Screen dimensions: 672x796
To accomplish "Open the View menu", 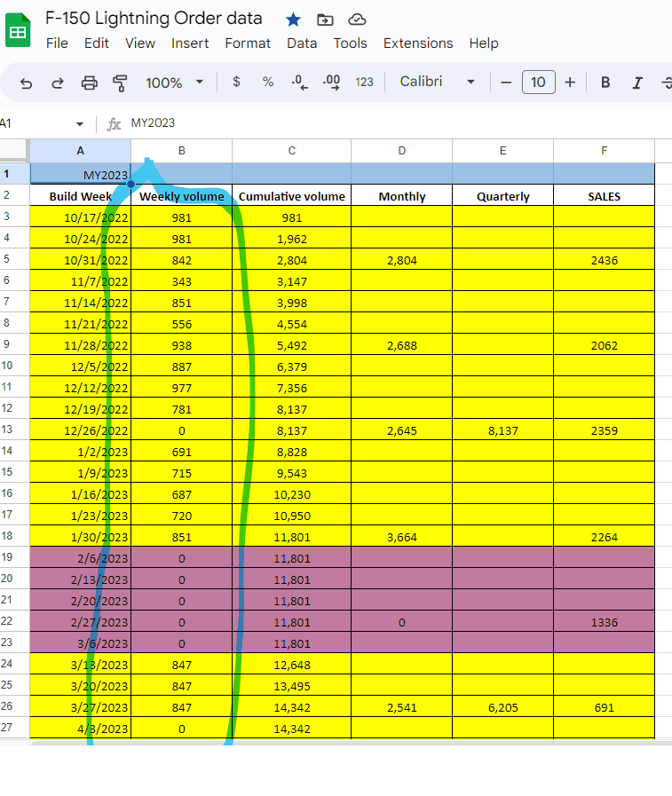I will pos(140,43).
